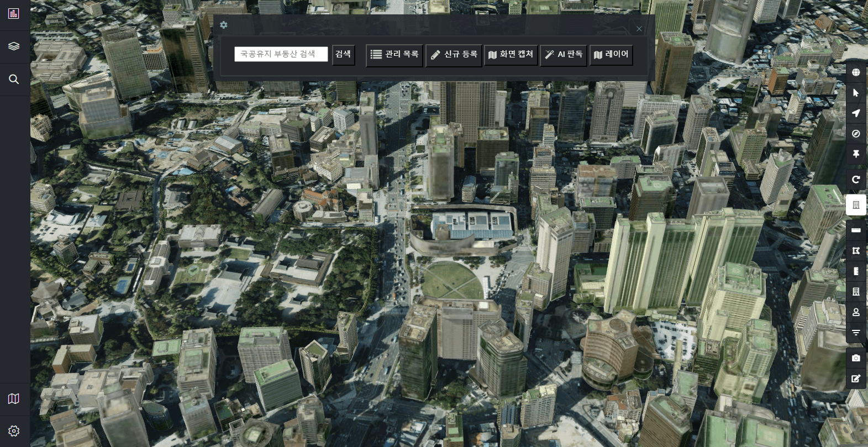The image size is (868, 447).
Task: Close the real estate search panel
Action: [639, 29]
